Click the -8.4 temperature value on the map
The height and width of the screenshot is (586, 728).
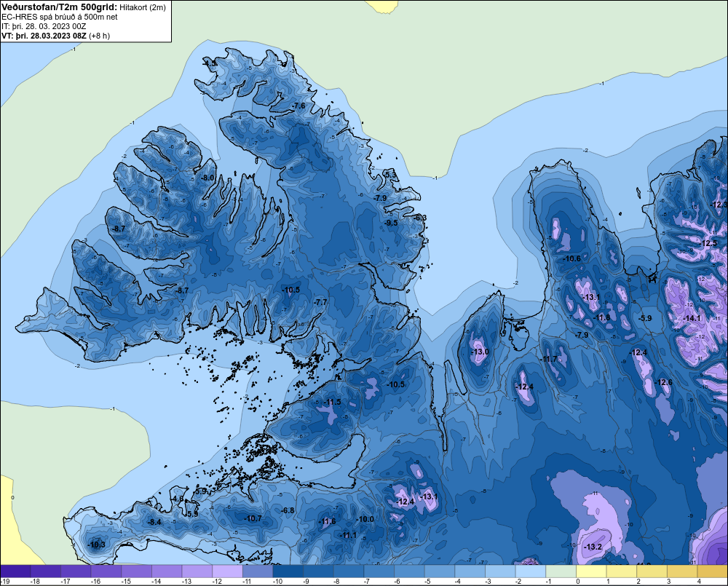tap(154, 523)
